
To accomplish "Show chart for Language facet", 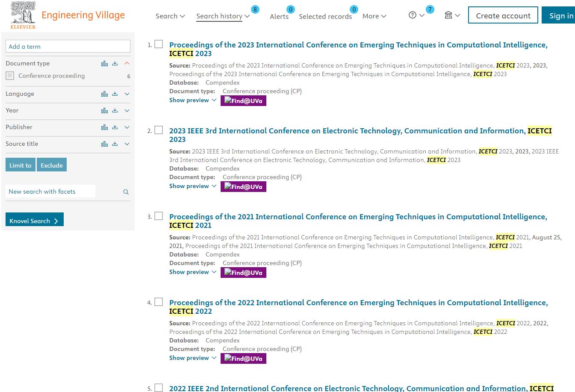I will (x=104, y=94).
